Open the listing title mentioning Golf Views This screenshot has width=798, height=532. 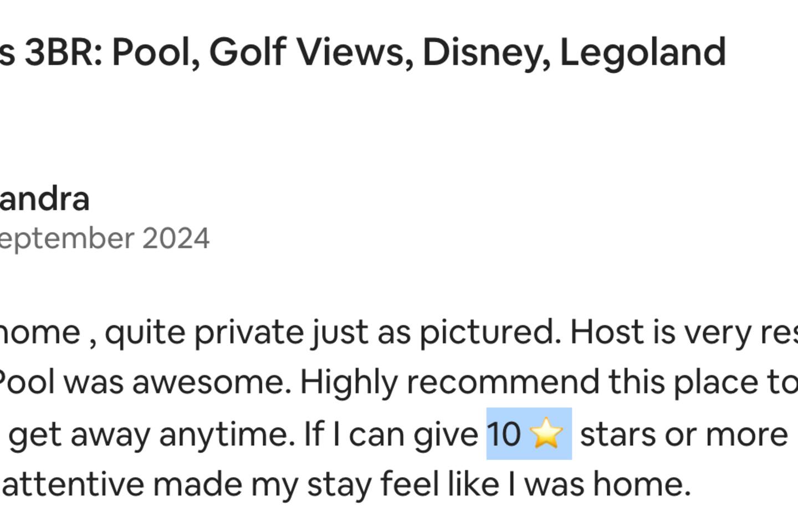(x=363, y=53)
